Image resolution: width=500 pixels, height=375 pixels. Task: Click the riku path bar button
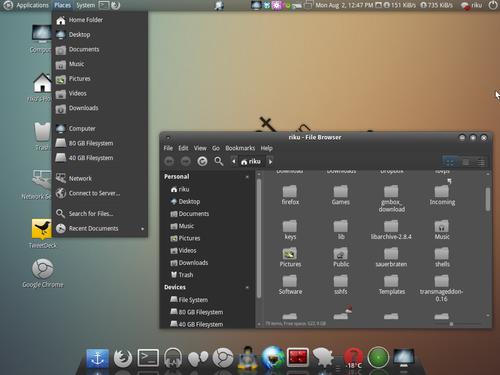(x=251, y=162)
